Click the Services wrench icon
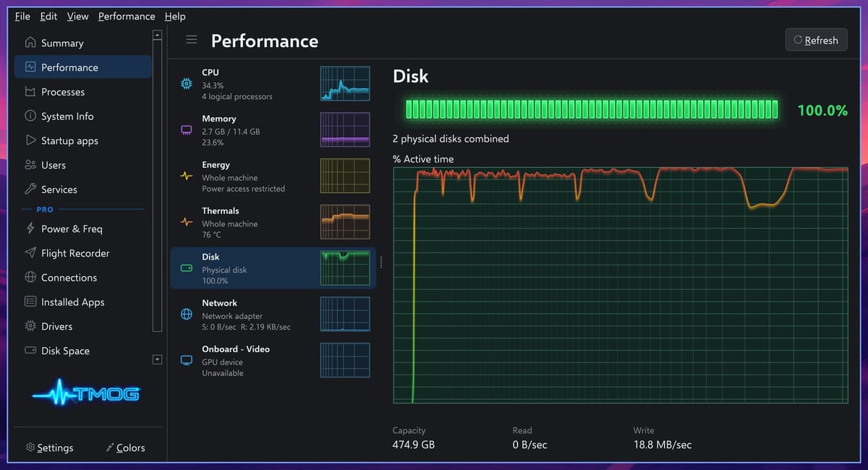This screenshot has height=470, width=868. tap(30, 189)
